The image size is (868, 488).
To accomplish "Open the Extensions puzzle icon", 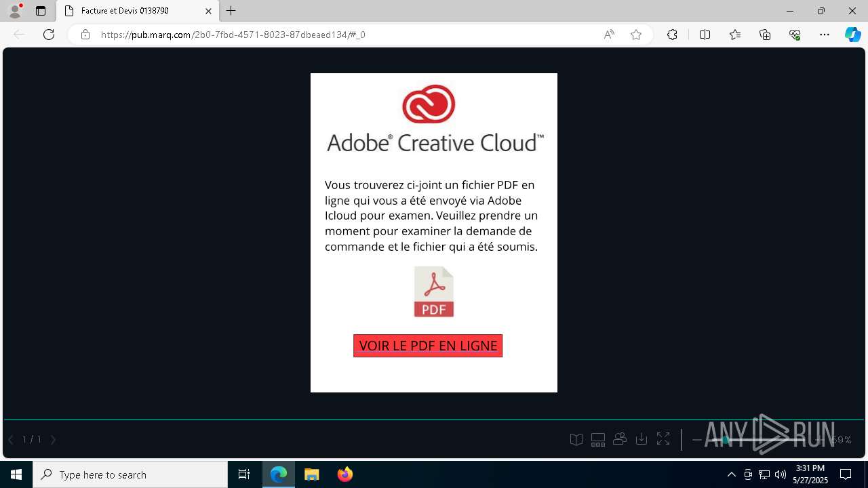I will coord(672,35).
